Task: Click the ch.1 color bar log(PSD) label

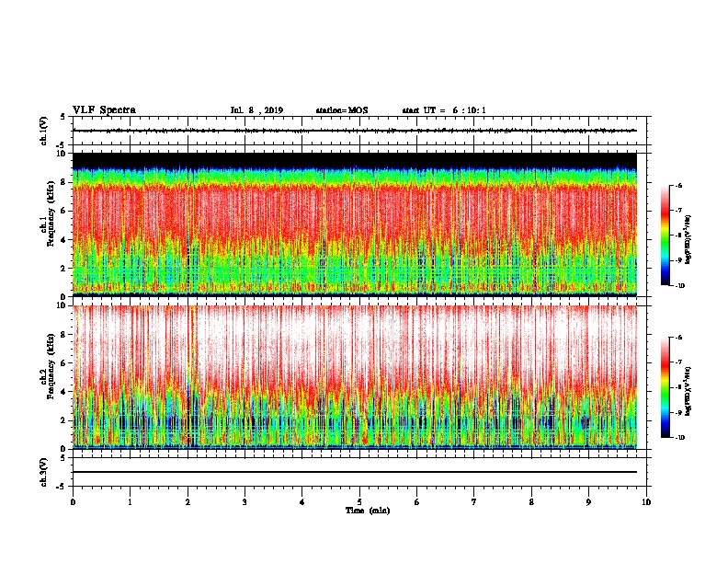Action: [x=688, y=240]
